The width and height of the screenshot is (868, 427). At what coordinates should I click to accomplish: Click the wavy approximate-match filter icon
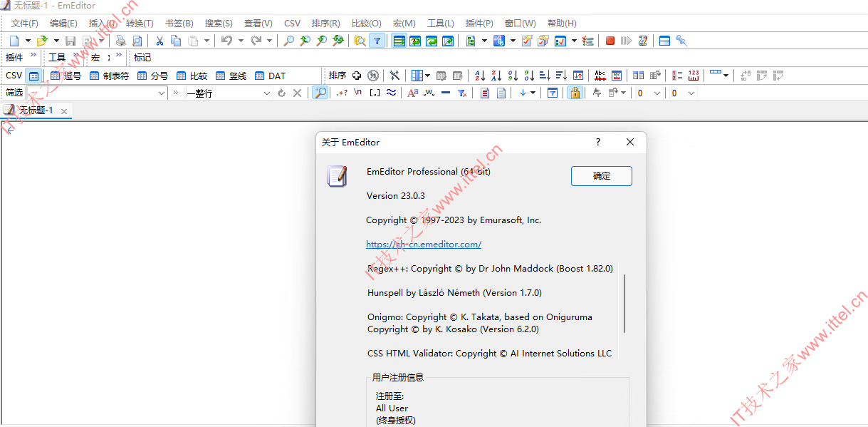[x=391, y=93]
